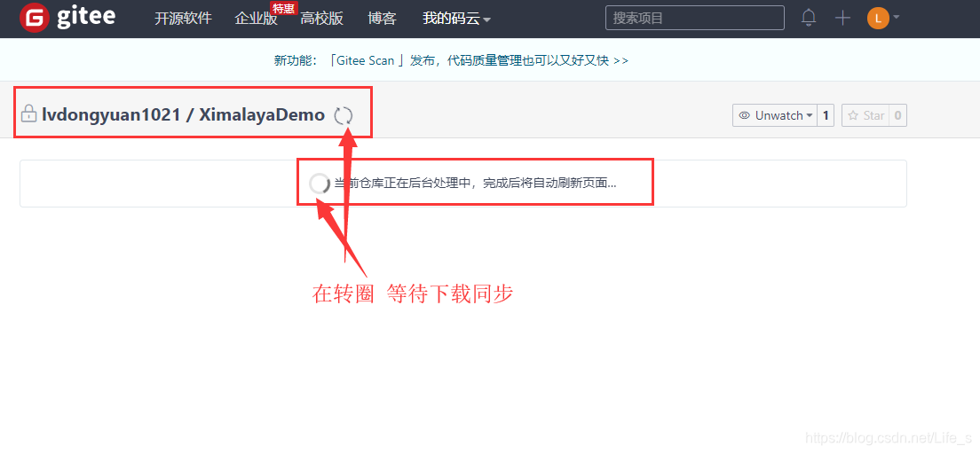Open the orange L user avatar menu
Image resolution: width=980 pixels, height=454 pixels.
pyautogui.click(x=883, y=18)
